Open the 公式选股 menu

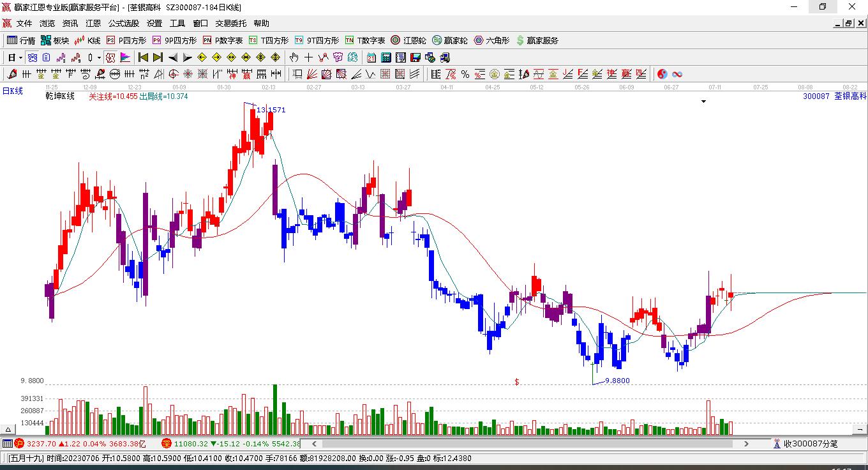click(124, 24)
